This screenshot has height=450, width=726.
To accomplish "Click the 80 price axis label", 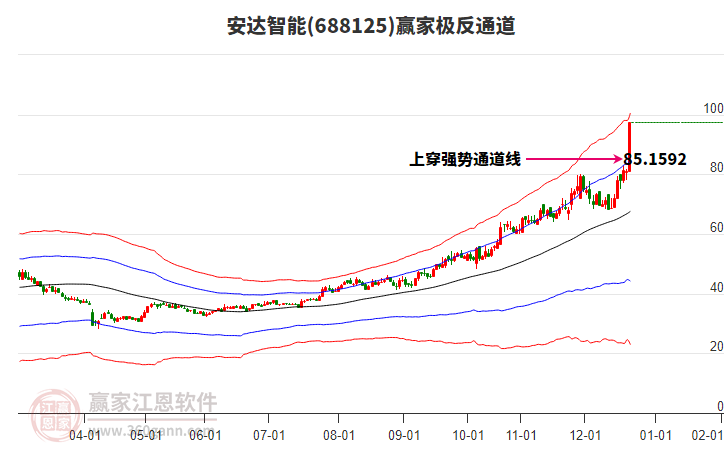I will [x=717, y=168].
